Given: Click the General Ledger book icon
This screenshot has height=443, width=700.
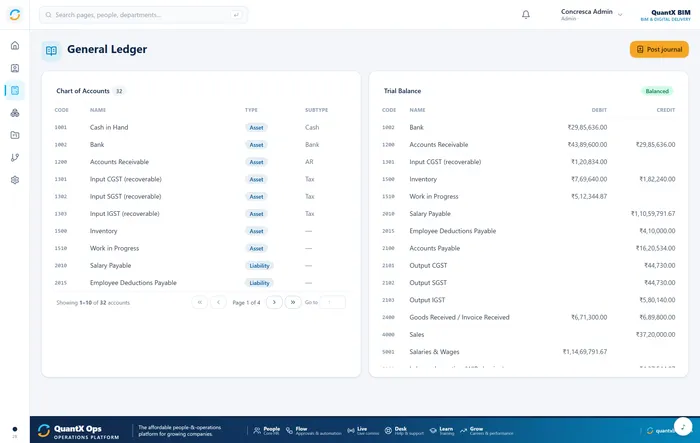Looking at the screenshot, I should 51,50.
